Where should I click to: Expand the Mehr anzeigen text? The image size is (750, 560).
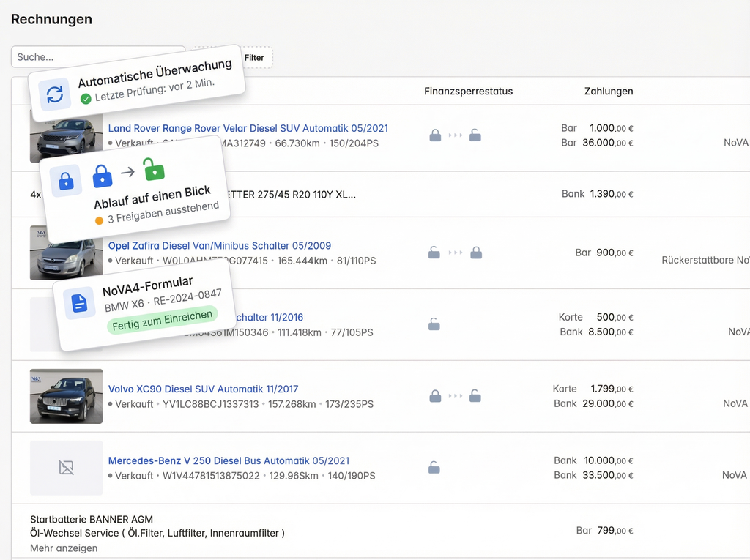point(64,548)
